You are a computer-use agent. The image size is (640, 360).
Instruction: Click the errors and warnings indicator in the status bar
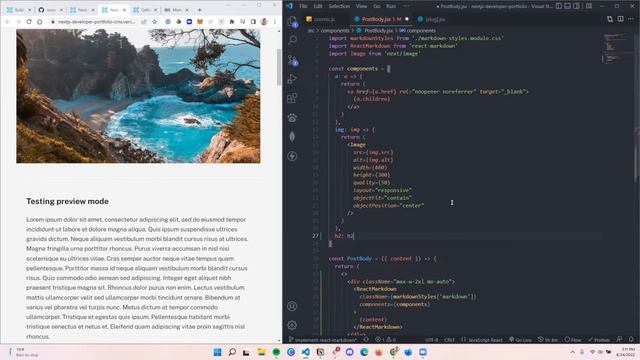(x=385, y=340)
